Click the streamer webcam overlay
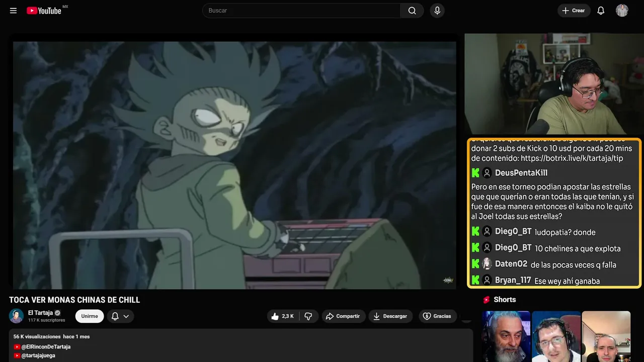The width and height of the screenshot is (644, 362). coord(554,84)
